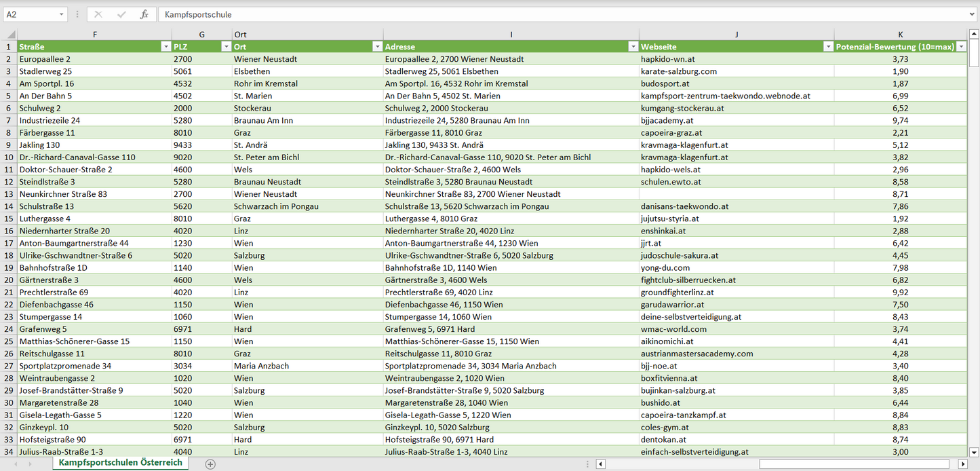This screenshot has width=980, height=471.
Task: Select the Kampfsportschulen Österreich sheet tab
Action: [120, 463]
